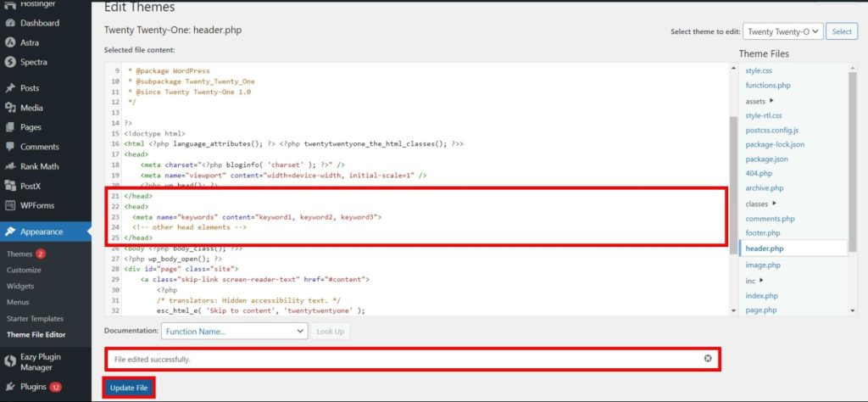This screenshot has width=868, height=402.
Task: Click the Theme Files scroll down arrow
Action: pyautogui.click(x=853, y=311)
